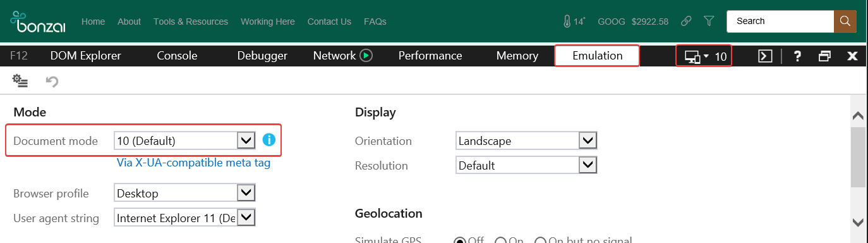Image resolution: width=868 pixels, height=243 pixels.
Task: Click the reset emulation settings icon
Action: click(52, 81)
